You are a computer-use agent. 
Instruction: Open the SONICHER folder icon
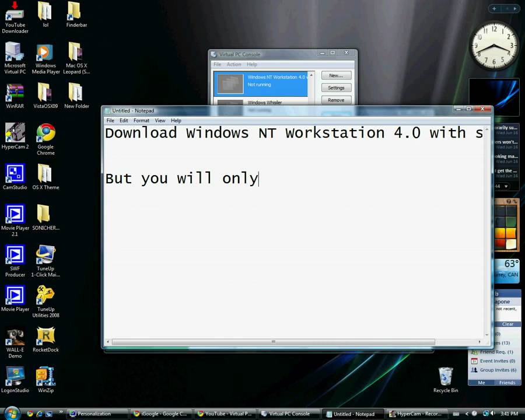click(45, 218)
